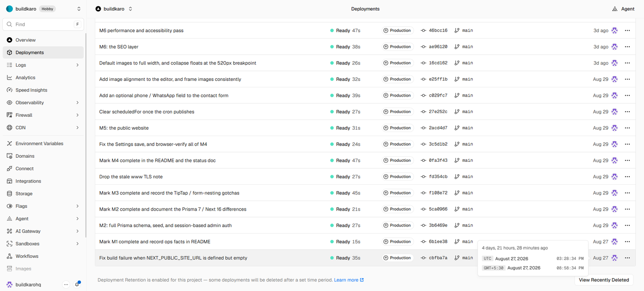Image resolution: width=644 pixels, height=291 pixels.
Task: Click commit hash c029fc7
Action: [x=438, y=96]
